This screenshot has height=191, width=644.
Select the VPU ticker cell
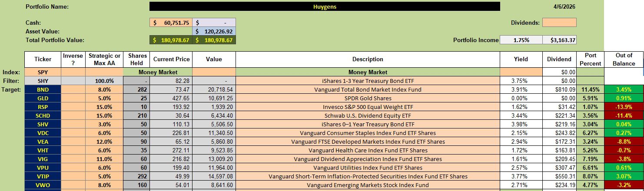(x=43, y=168)
